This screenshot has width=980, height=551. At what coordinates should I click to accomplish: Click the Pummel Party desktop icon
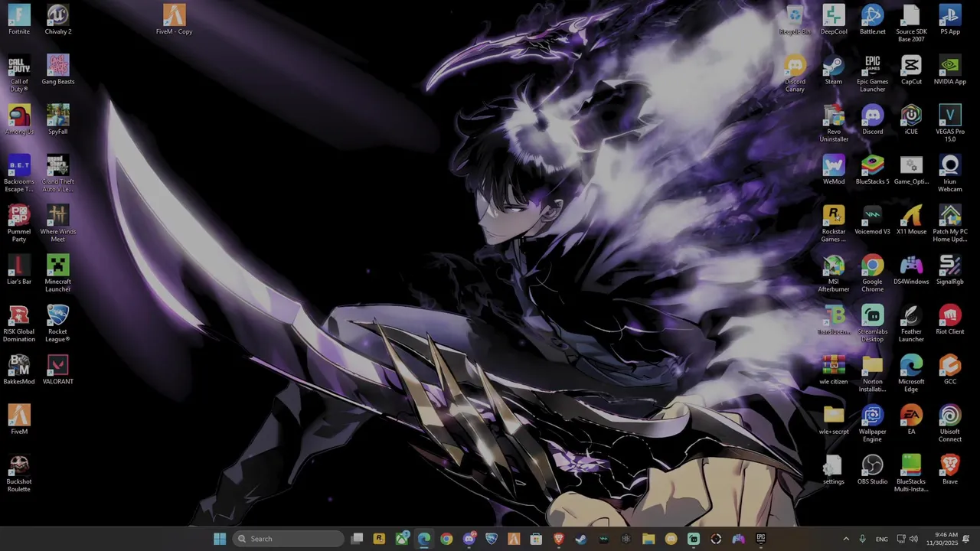(x=19, y=223)
